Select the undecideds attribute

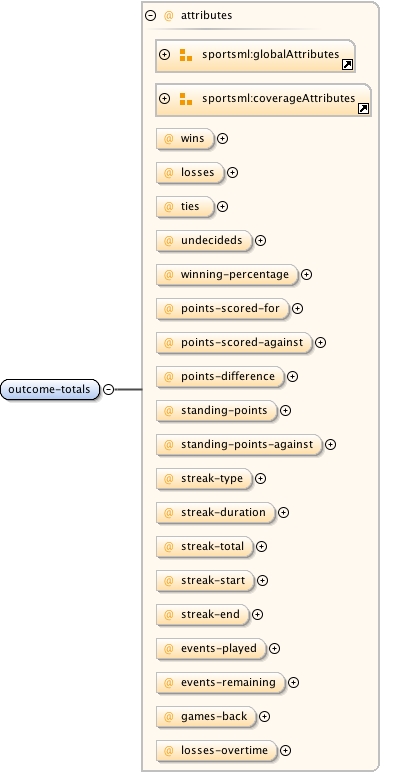(x=204, y=241)
